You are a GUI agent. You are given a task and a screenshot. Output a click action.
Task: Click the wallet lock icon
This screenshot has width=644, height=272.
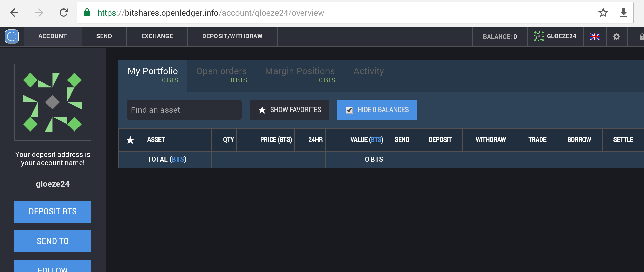[x=641, y=37]
